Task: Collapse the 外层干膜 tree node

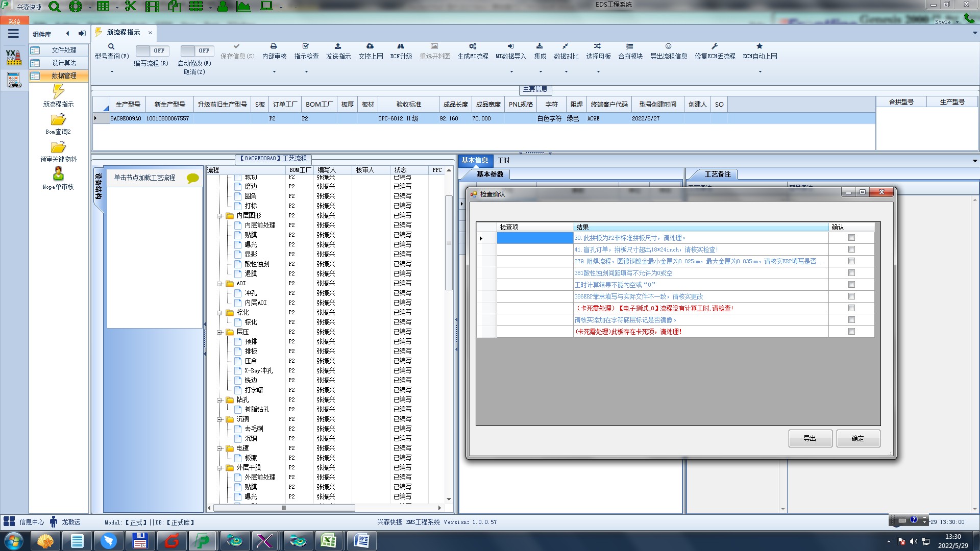Action: tap(219, 468)
